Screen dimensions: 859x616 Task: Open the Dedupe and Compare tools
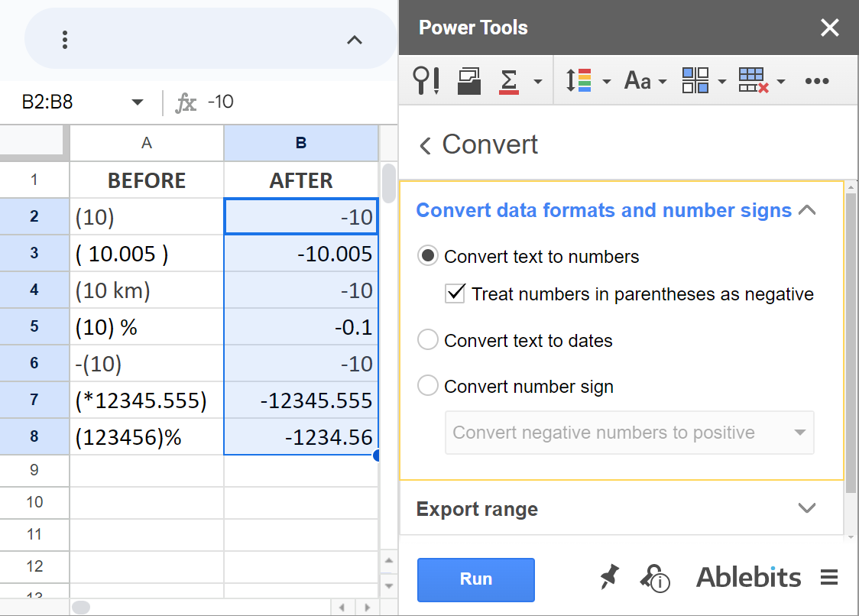point(426,80)
